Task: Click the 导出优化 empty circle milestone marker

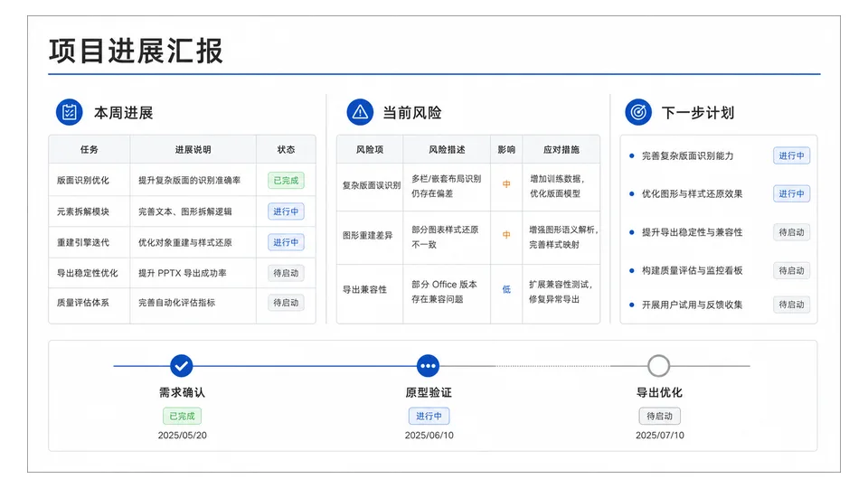Action: (659, 366)
